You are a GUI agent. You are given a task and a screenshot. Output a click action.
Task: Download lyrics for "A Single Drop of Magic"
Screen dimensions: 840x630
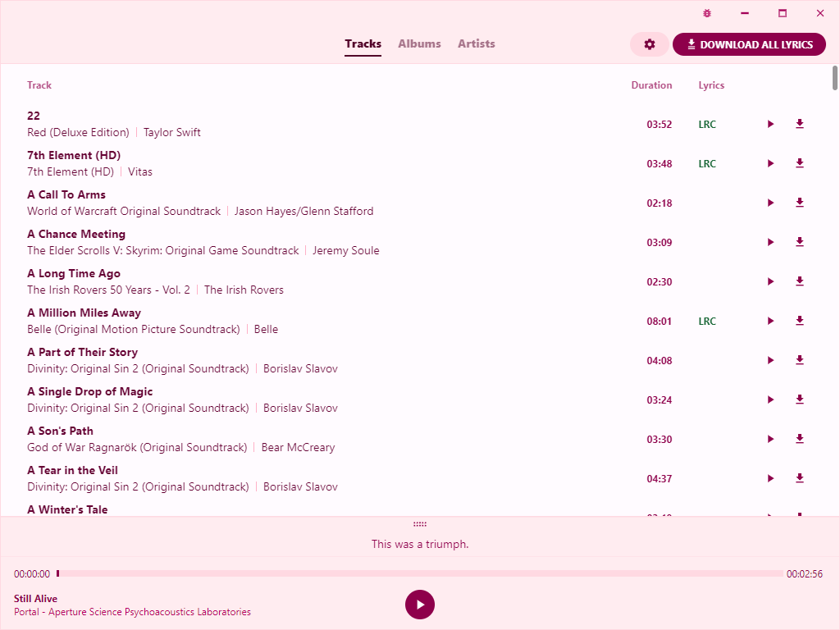[x=800, y=399]
